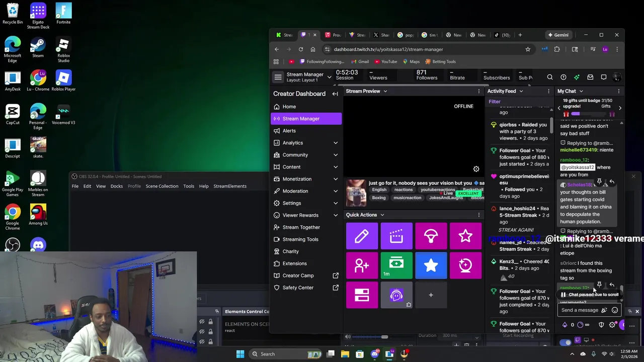Click the add-person quick action tile
644x362 pixels.
(362, 265)
